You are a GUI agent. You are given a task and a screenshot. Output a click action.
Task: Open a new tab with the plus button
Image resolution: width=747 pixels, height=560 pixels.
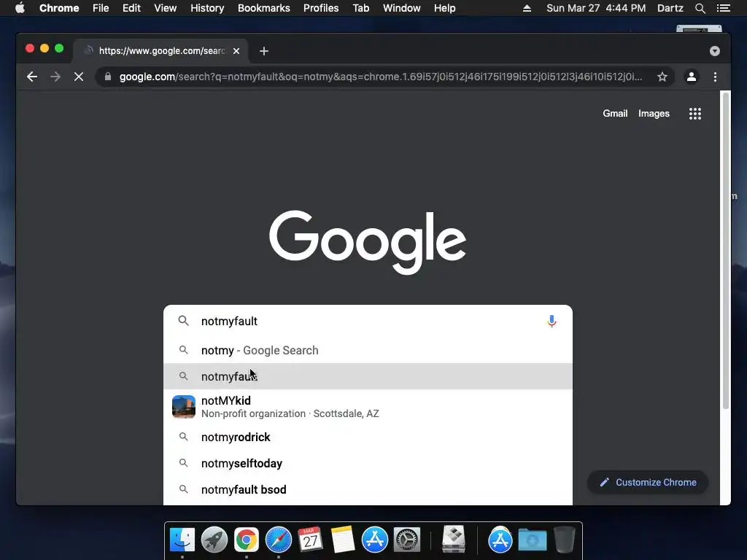[x=264, y=51]
